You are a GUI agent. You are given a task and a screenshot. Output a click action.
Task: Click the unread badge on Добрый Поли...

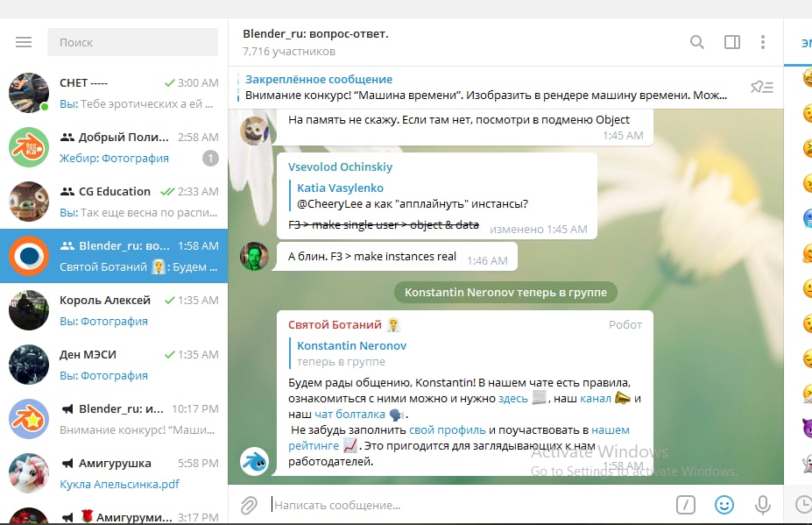click(x=210, y=158)
